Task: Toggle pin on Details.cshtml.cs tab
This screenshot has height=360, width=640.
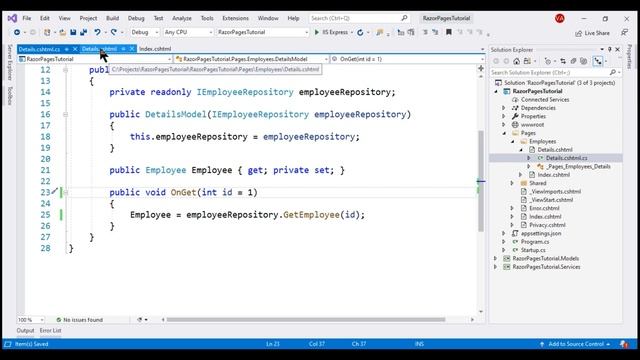Action: coord(67,49)
